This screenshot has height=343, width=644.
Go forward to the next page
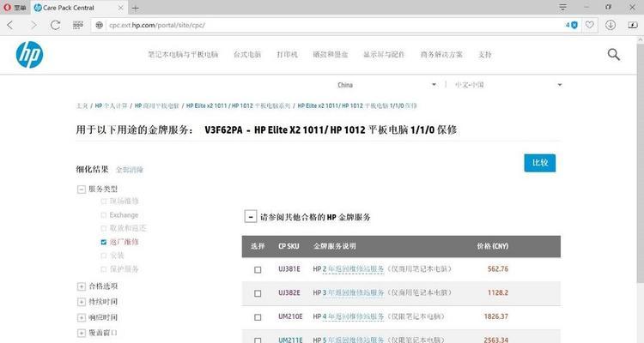click(x=33, y=25)
